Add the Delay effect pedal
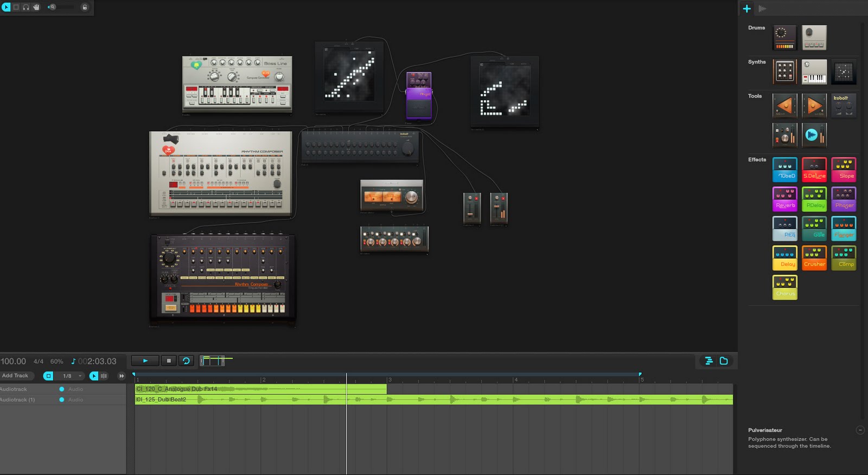Screen dimensions: 868x475 tap(784, 258)
